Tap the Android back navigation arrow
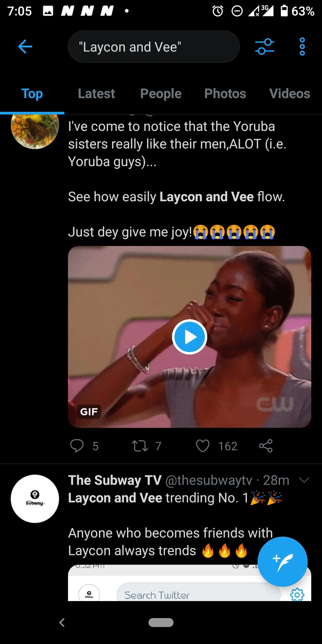Viewport: 322px width, 644px height. [62, 622]
